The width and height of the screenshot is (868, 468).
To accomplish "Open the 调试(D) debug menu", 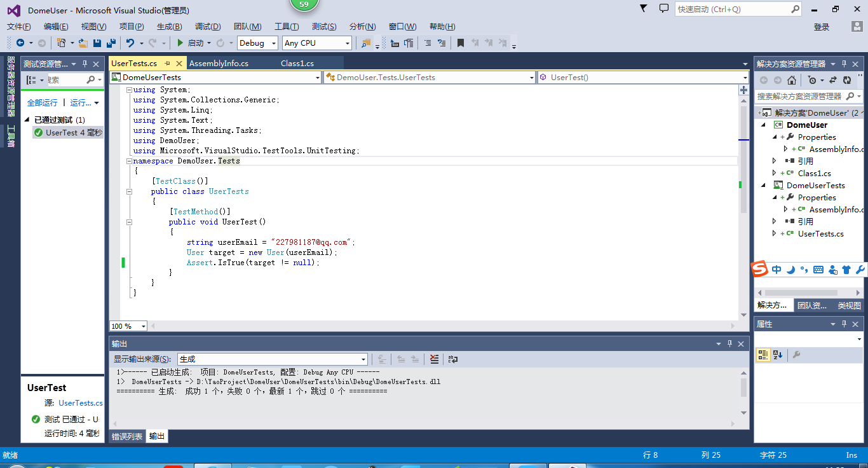I will tap(208, 27).
